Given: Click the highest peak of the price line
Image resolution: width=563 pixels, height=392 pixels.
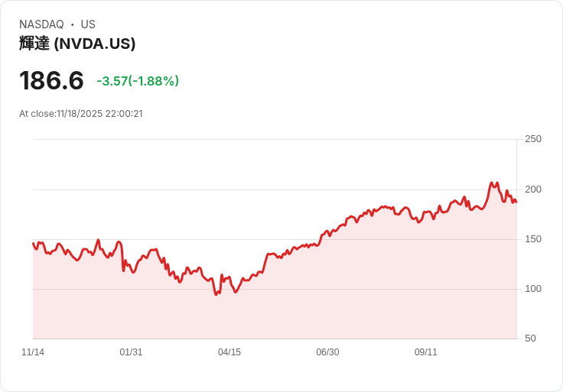Looking at the screenshot, I should coord(491,183).
